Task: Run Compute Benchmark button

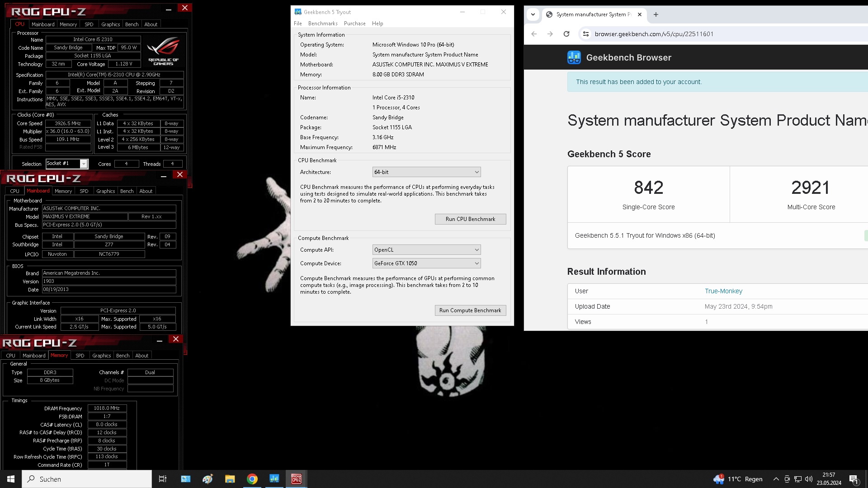Action: (x=470, y=310)
